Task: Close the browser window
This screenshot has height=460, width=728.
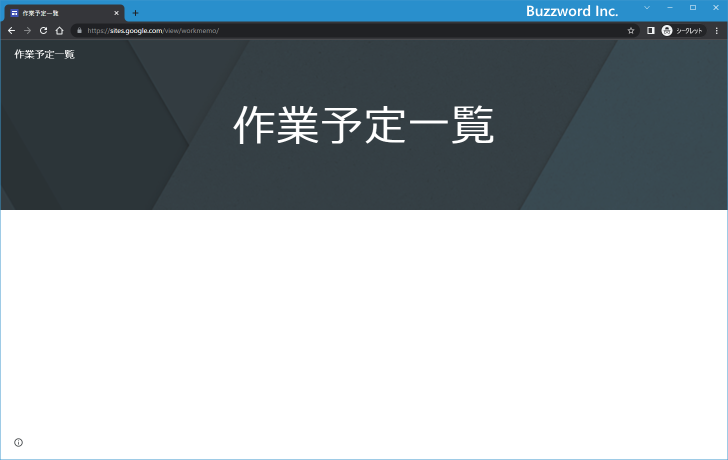Action: [716, 7]
